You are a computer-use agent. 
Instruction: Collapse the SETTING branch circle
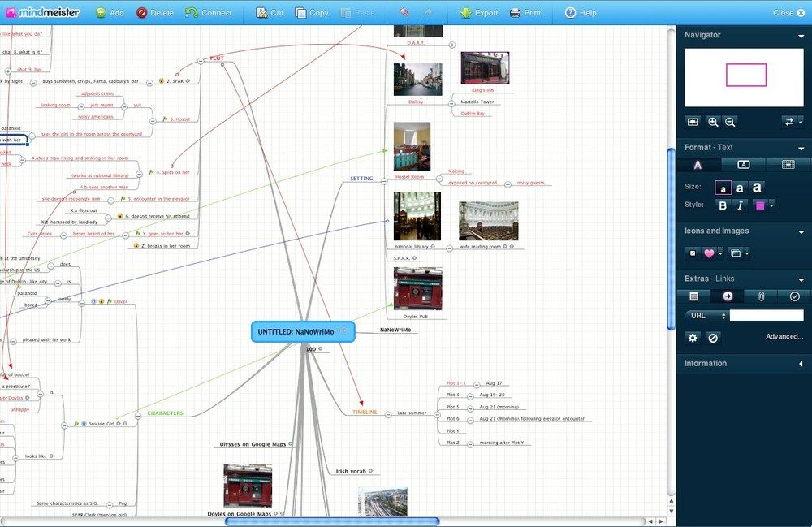pos(384,181)
